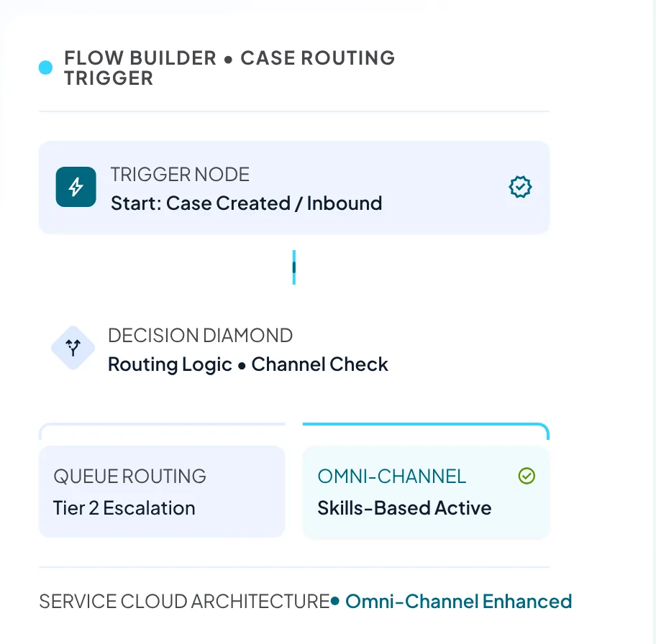
Task: Click the Omni-Channel Enhanced link
Action: (x=458, y=602)
